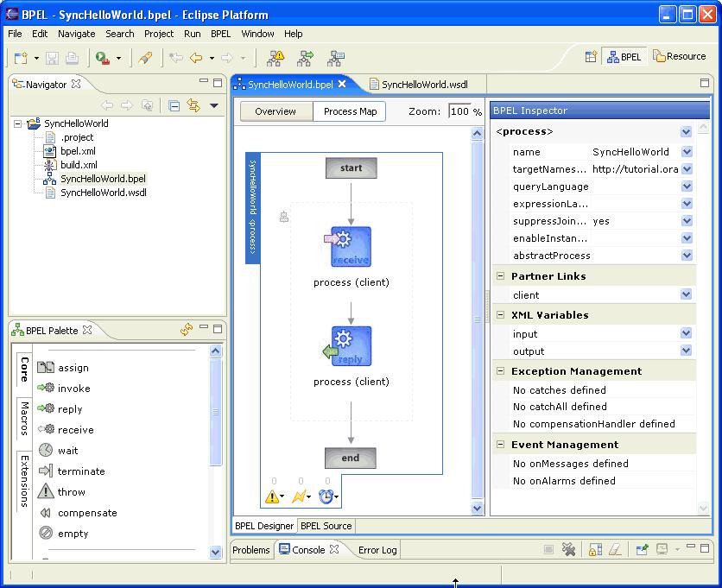This screenshot has width=722, height=588.
Task: Collapse the Partner Links section
Action: 501,276
